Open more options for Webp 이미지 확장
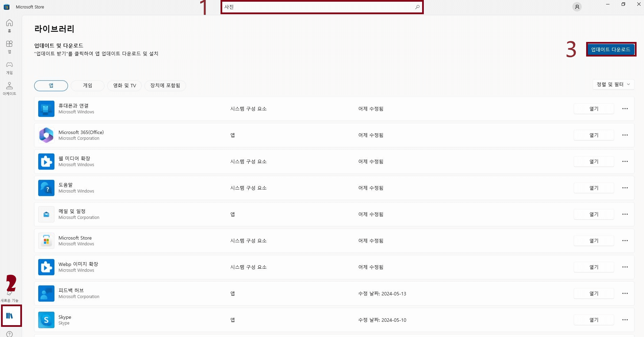The width and height of the screenshot is (644, 337). [625, 267]
